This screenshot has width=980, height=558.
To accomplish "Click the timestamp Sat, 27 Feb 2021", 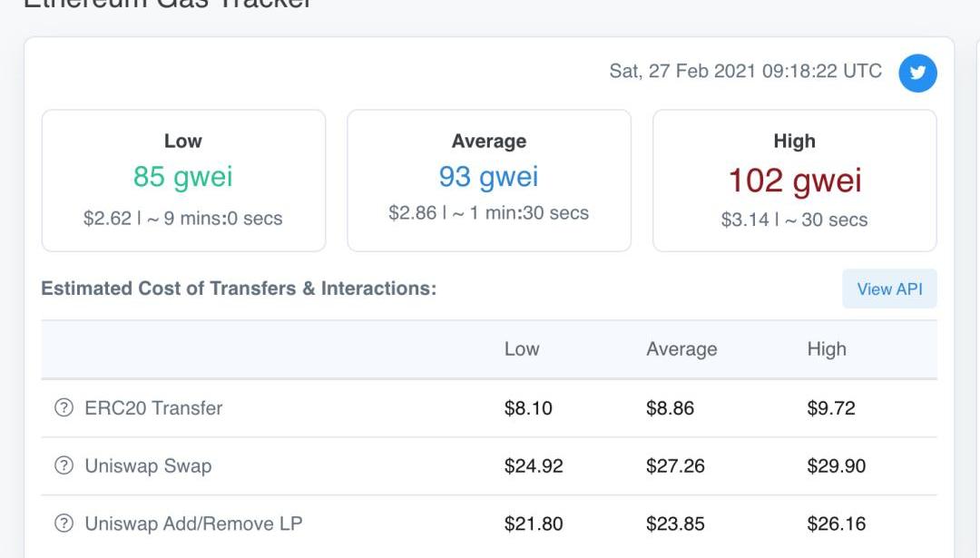I will (745, 71).
